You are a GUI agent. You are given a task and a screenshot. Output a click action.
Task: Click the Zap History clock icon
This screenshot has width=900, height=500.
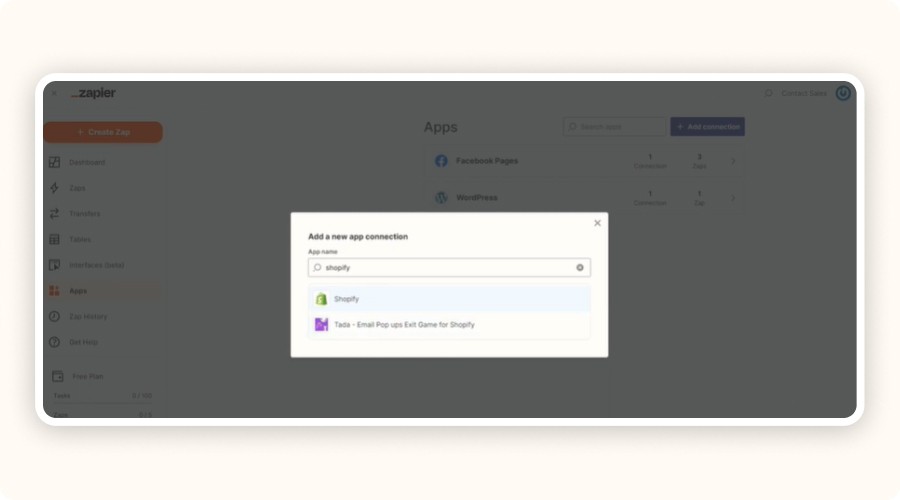[x=55, y=317]
